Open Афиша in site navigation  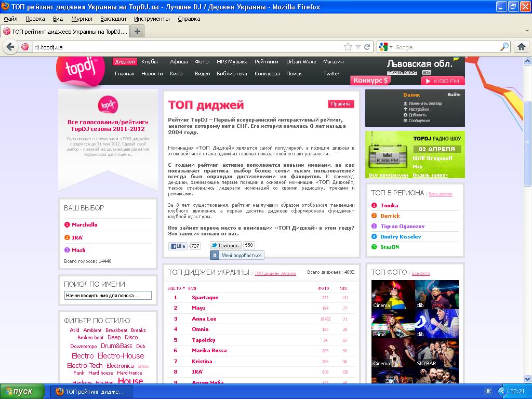(x=179, y=61)
